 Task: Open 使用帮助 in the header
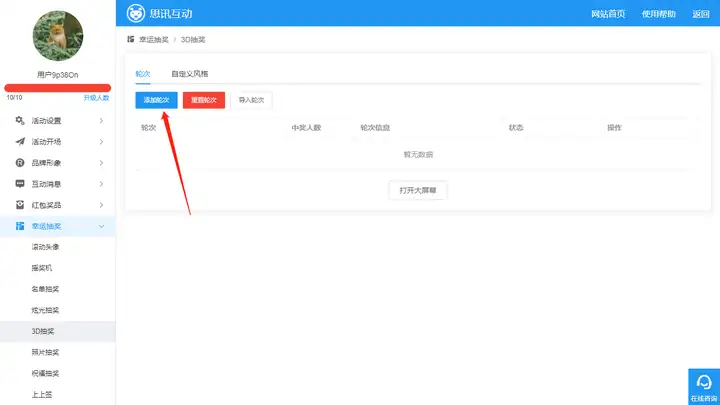click(x=658, y=14)
